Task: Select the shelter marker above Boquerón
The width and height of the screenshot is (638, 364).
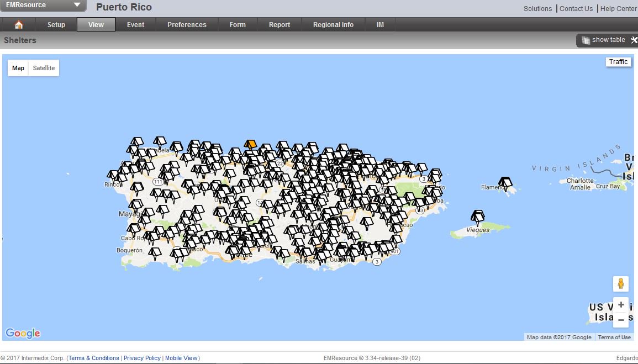Action: coord(155,254)
